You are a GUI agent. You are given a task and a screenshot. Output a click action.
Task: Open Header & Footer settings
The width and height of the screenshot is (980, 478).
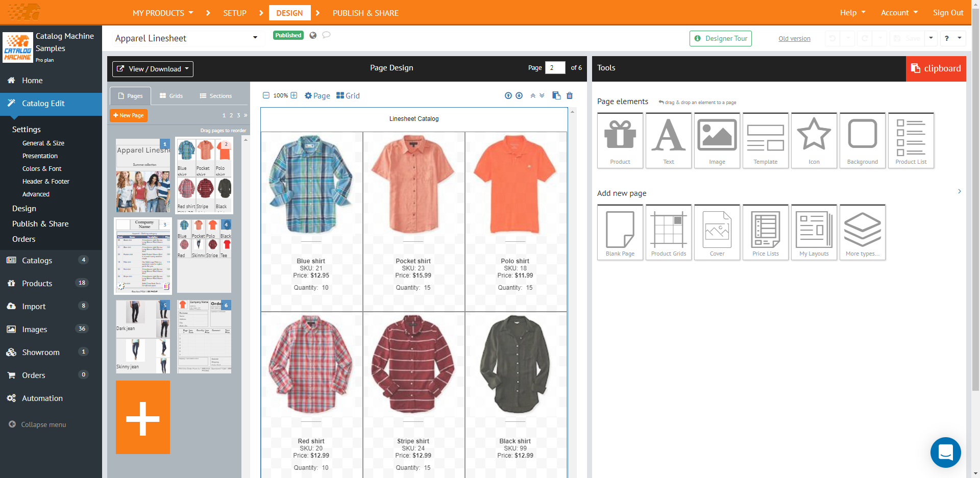pos(46,181)
